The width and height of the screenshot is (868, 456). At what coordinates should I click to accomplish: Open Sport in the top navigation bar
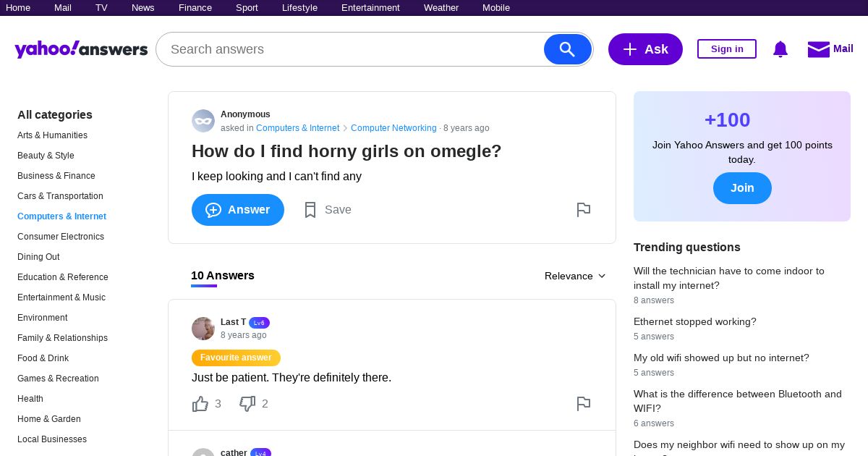pyautogui.click(x=247, y=8)
